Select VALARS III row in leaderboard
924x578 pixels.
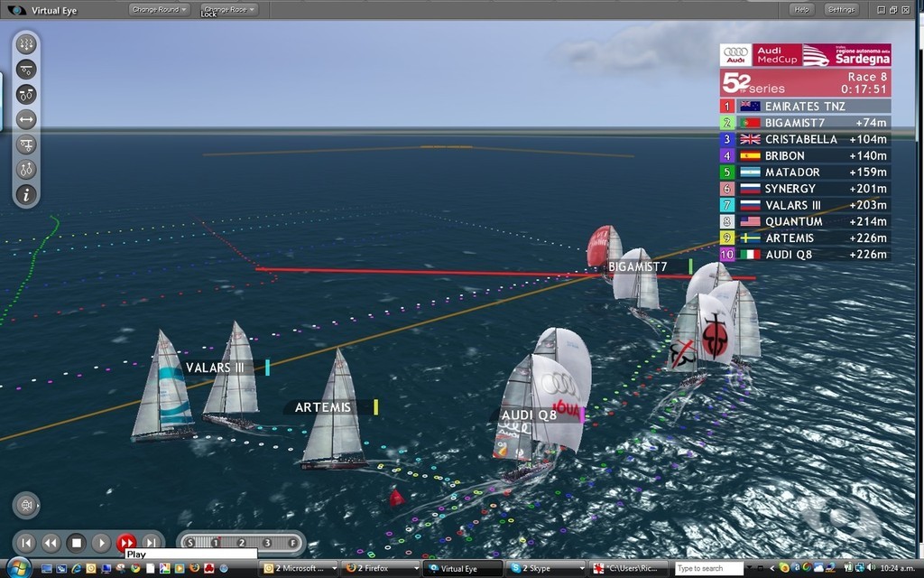point(805,205)
